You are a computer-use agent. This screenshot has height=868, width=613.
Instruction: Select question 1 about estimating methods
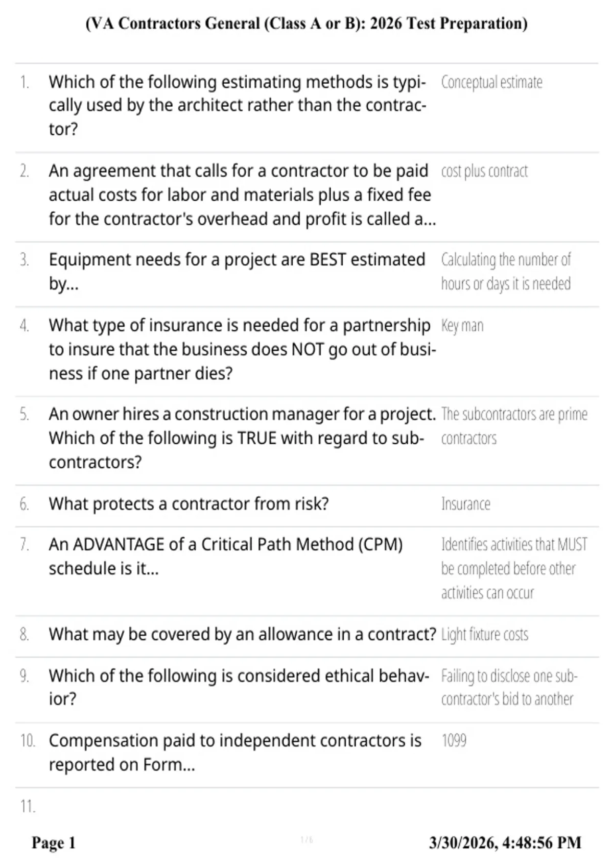coord(238,105)
